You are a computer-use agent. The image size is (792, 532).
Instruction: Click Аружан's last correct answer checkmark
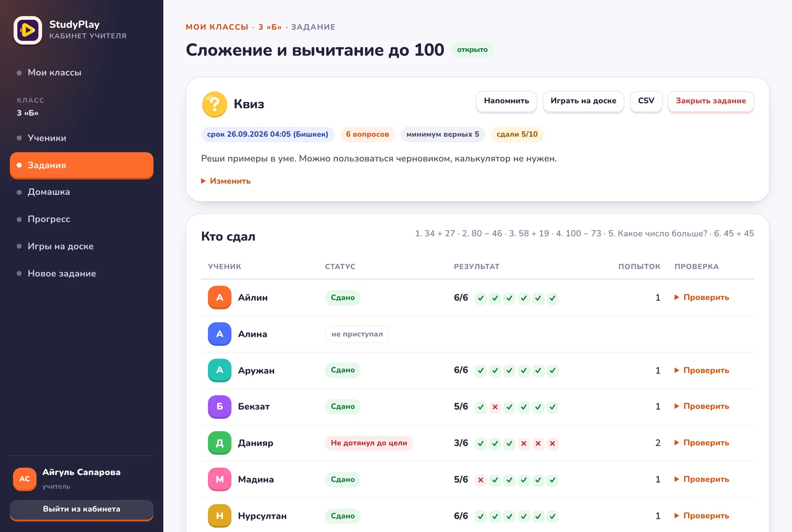(x=552, y=371)
